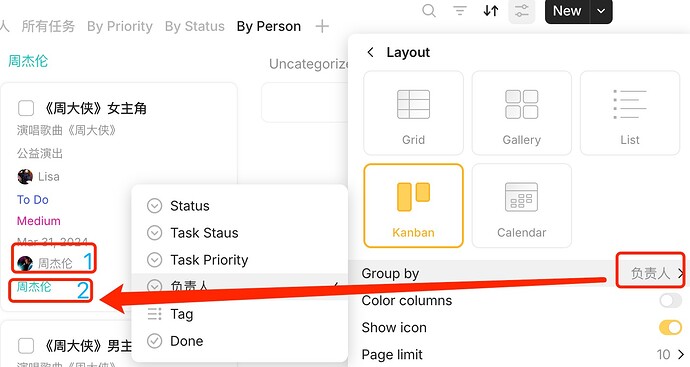Image resolution: width=690 pixels, height=367 pixels.
Task: Open the sort arrows icon
Action: click(491, 11)
